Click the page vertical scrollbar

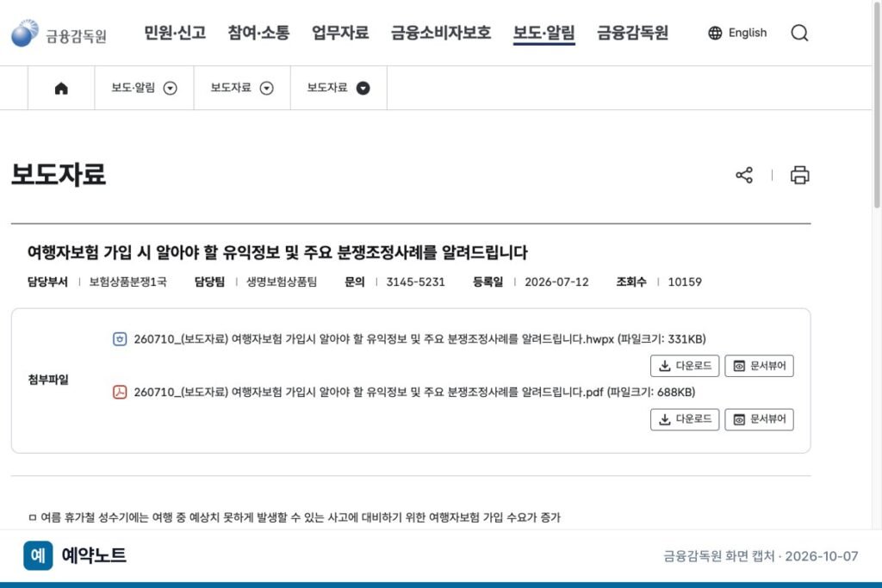pyautogui.click(x=876, y=104)
